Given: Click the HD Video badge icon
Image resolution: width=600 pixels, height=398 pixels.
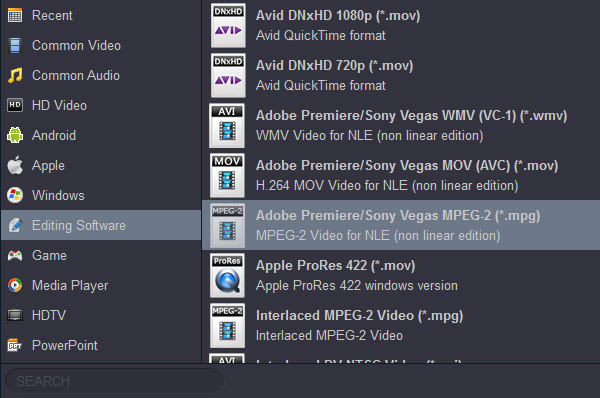Looking at the screenshot, I should point(15,105).
